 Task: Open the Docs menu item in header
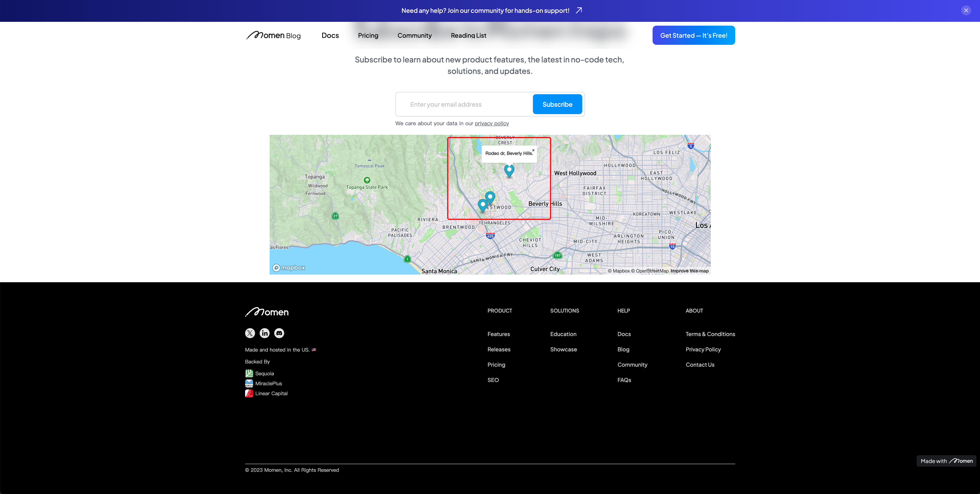330,35
